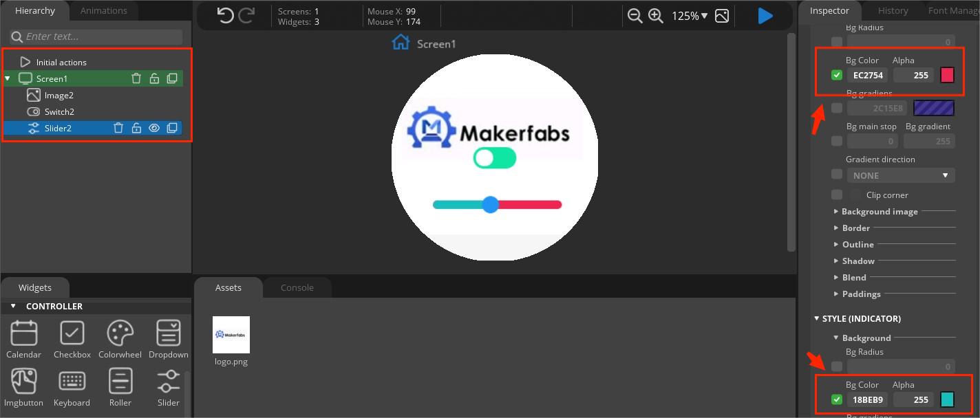
Task: Click the home icon beside Screen1
Action: point(401,43)
